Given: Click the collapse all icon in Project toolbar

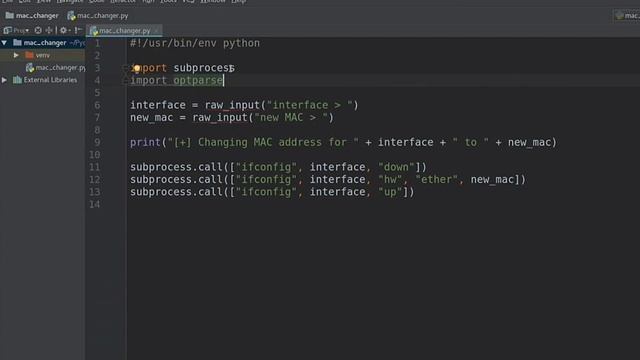Looking at the screenshot, I should 49,30.
